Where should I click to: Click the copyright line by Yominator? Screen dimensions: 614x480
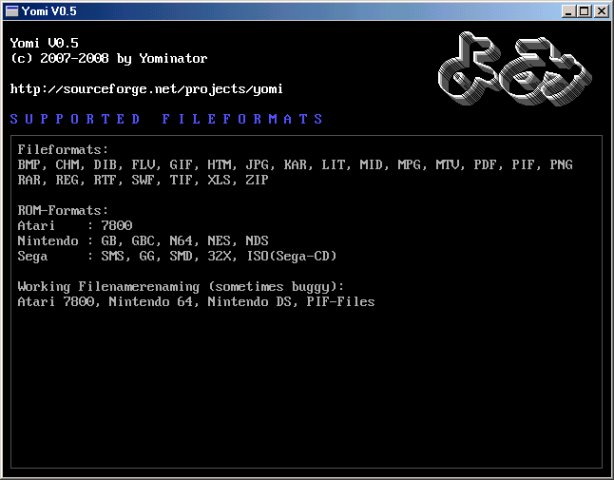(x=108, y=59)
